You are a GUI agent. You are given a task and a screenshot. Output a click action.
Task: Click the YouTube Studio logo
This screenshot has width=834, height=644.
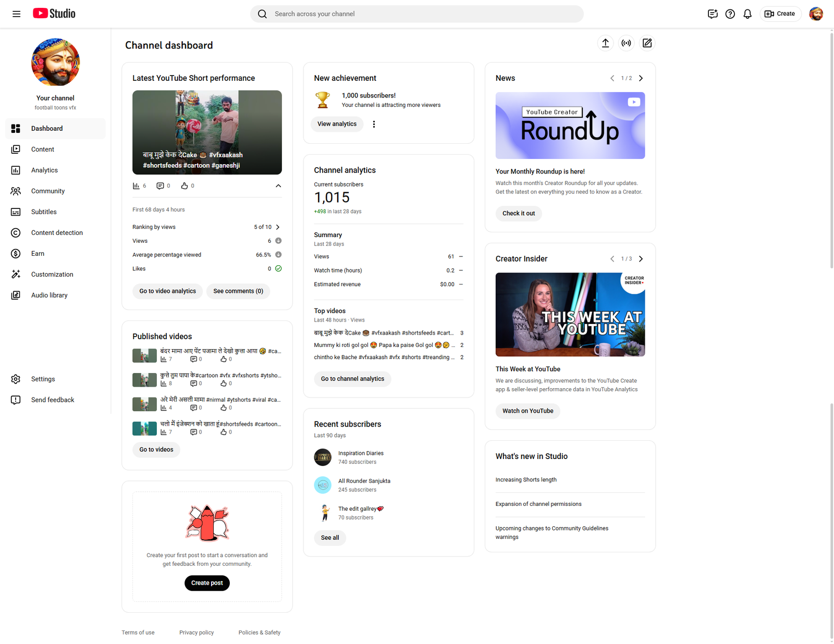(54, 14)
